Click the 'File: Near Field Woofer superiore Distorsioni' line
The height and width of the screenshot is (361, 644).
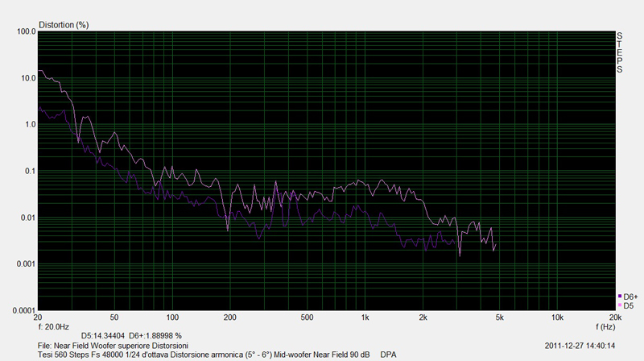coord(113,346)
